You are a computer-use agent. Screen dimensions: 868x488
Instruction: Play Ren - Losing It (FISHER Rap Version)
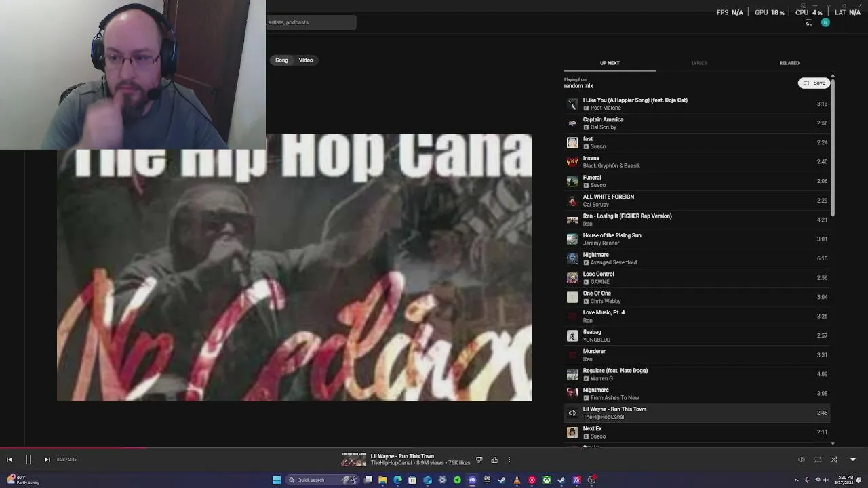coord(696,220)
